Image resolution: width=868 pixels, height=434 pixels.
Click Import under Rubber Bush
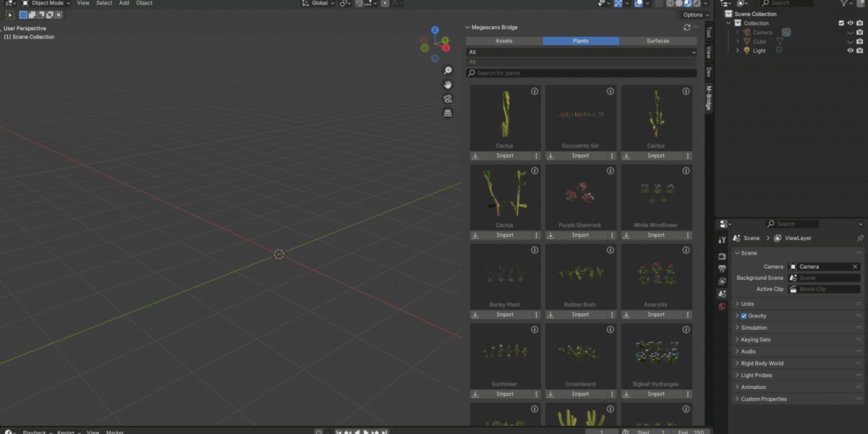click(580, 315)
